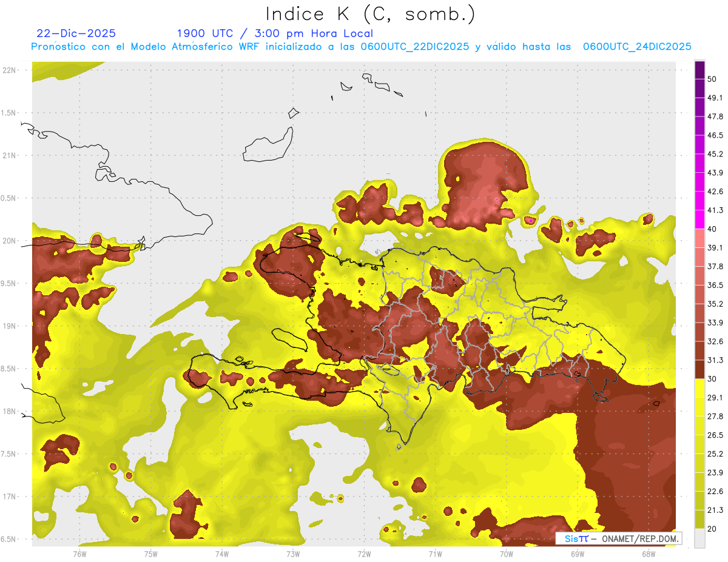This screenshot has height=562, width=728.
Task: Pick the dark brown swatch between 30 and 31.3
Action: 699,369
